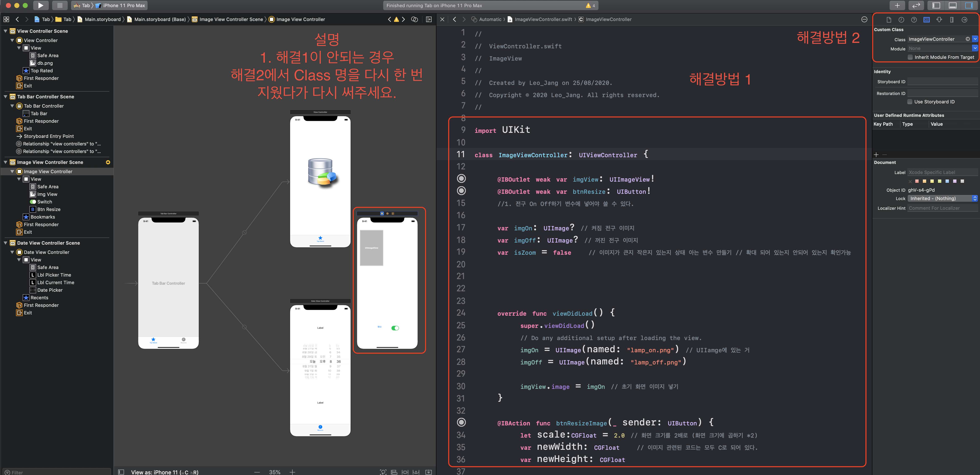This screenshot has width=980, height=475.
Task: Open Quick Help inspector icon
Action: [x=914, y=20]
